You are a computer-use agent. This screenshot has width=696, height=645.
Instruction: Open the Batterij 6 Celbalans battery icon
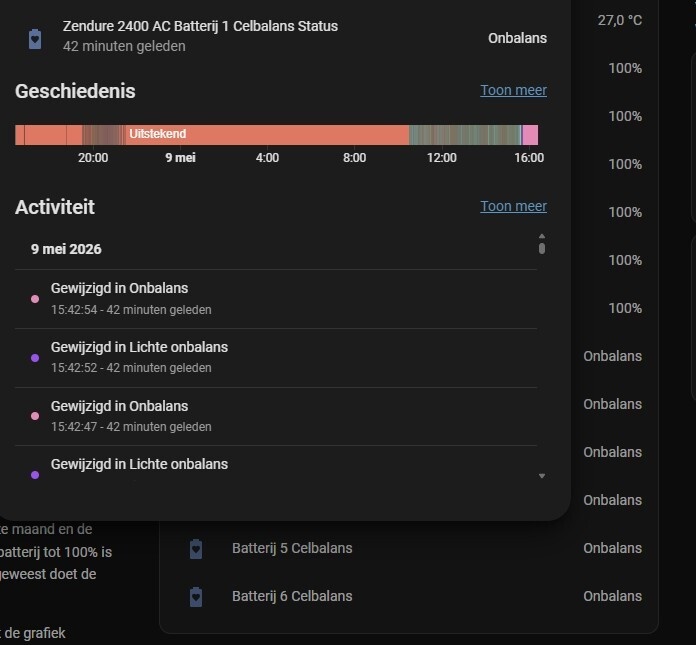click(x=196, y=597)
